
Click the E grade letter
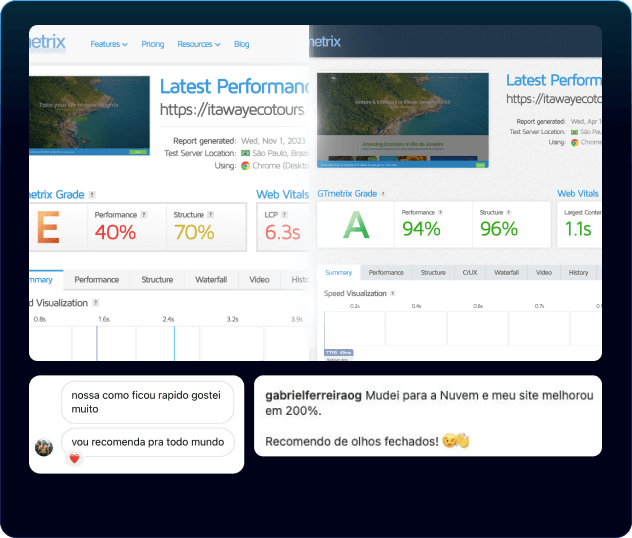pyautogui.click(x=48, y=227)
